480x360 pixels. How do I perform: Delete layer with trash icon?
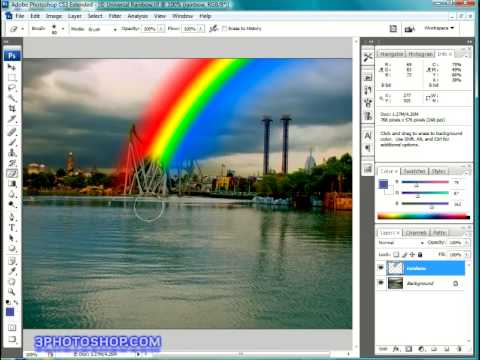(x=459, y=349)
